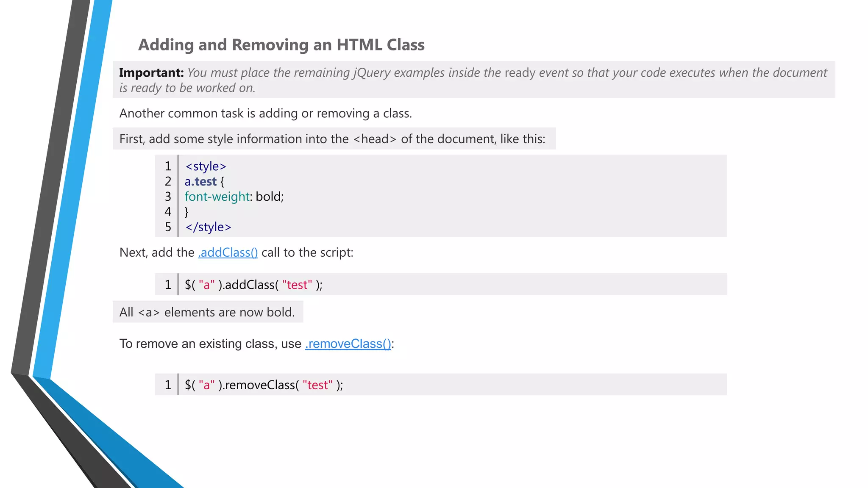Click the code line '$( "a" ).removeClass( "test" );'
The width and height of the screenshot is (868, 488).
(x=264, y=385)
